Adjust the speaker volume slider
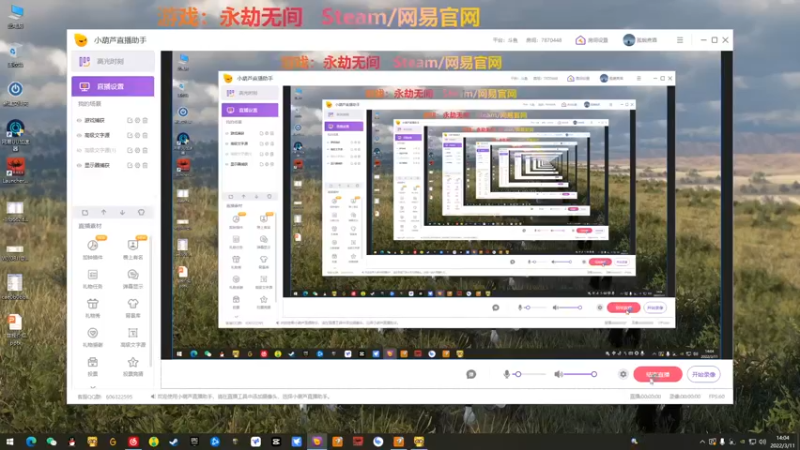This screenshot has height=450, width=800. (x=581, y=374)
